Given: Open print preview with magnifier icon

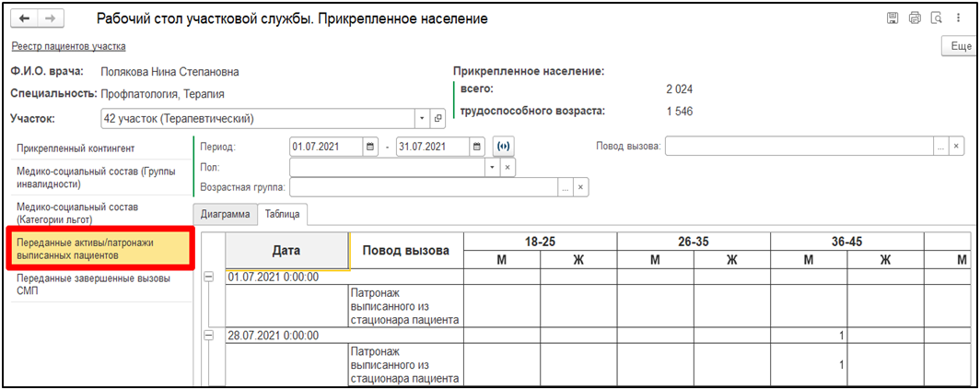Looking at the screenshot, I should coord(936,18).
